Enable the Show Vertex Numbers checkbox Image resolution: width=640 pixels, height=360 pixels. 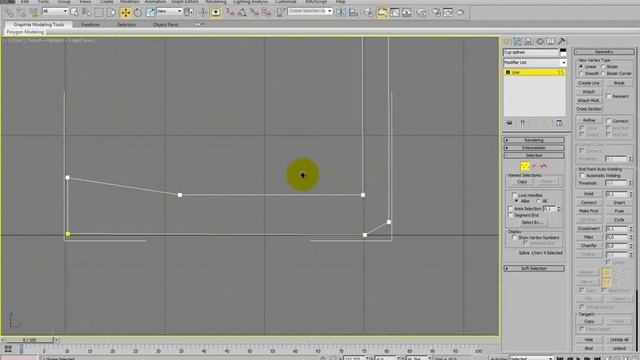(x=514, y=238)
